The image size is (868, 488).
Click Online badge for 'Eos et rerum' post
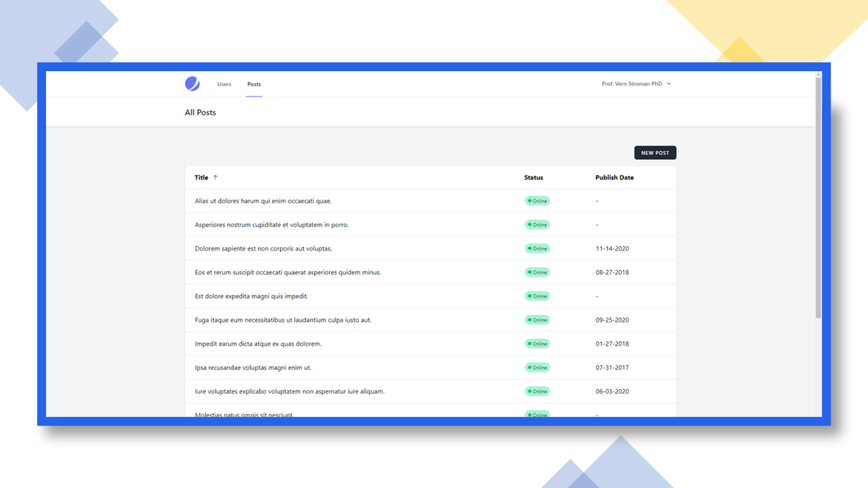[537, 272]
